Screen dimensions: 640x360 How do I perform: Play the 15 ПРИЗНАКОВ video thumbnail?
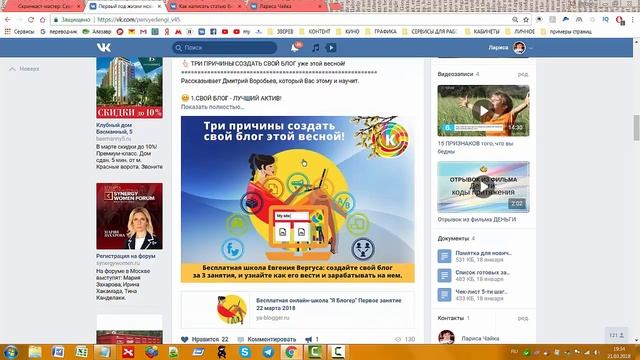click(x=483, y=111)
